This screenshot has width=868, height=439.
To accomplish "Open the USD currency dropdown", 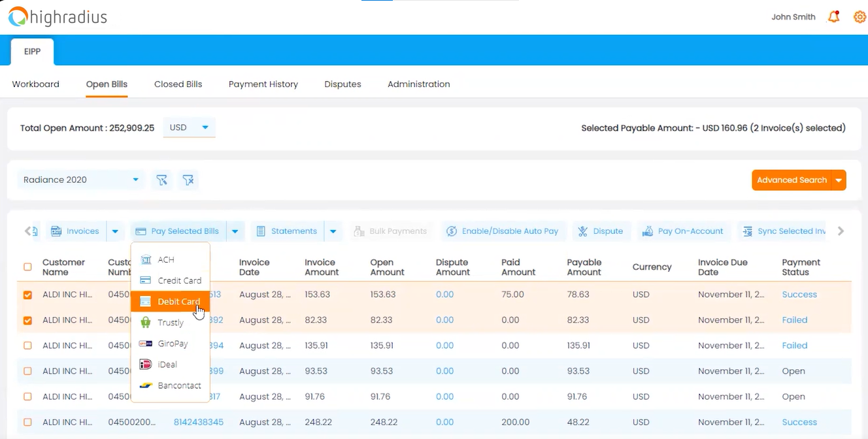I will [x=189, y=127].
